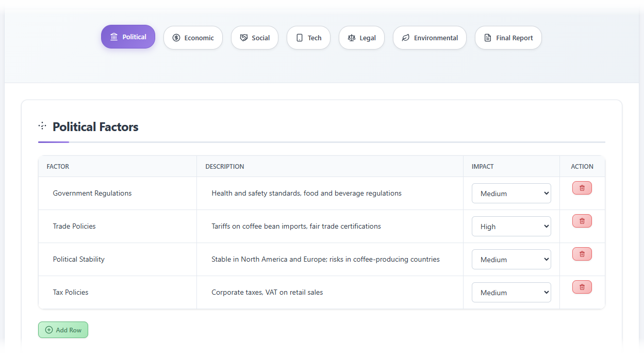Viewport: 644px width, 353px height.
Task: Click the leaf icon on Environmental tab
Action: [x=406, y=38]
